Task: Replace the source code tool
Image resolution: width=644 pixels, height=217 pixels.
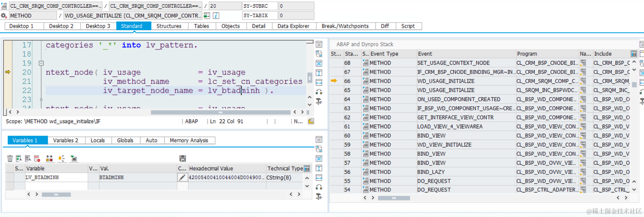Action: pyautogui.click(x=319, y=92)
